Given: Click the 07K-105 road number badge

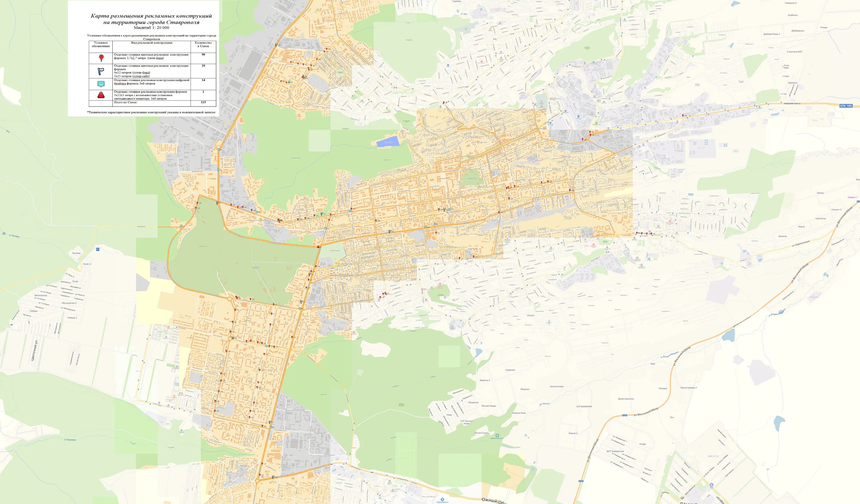Looking at the screenshot, I should (x=846, y=106).
